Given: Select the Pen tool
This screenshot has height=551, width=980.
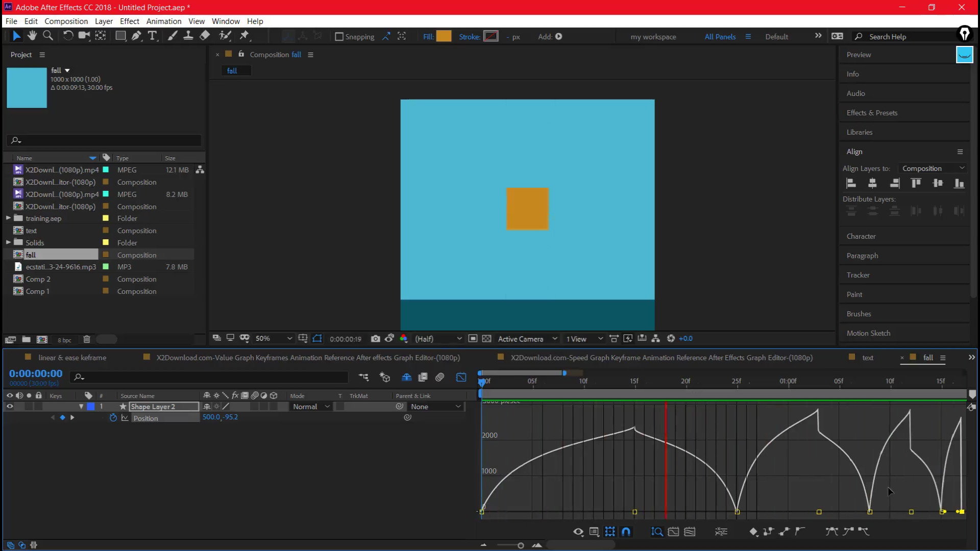Looking at the screenshot, I should click(x=136, y=36).
